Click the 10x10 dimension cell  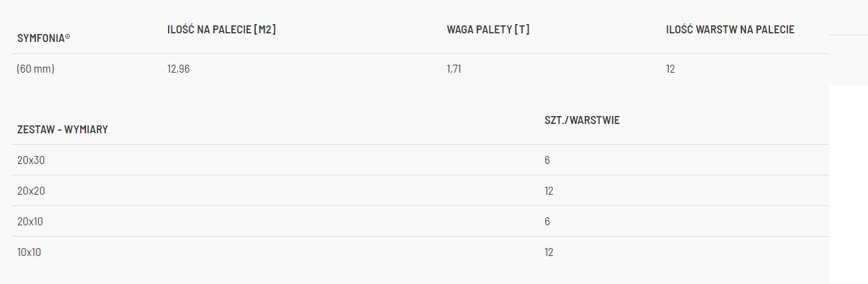pyautogui.click(x=29, y=252)
